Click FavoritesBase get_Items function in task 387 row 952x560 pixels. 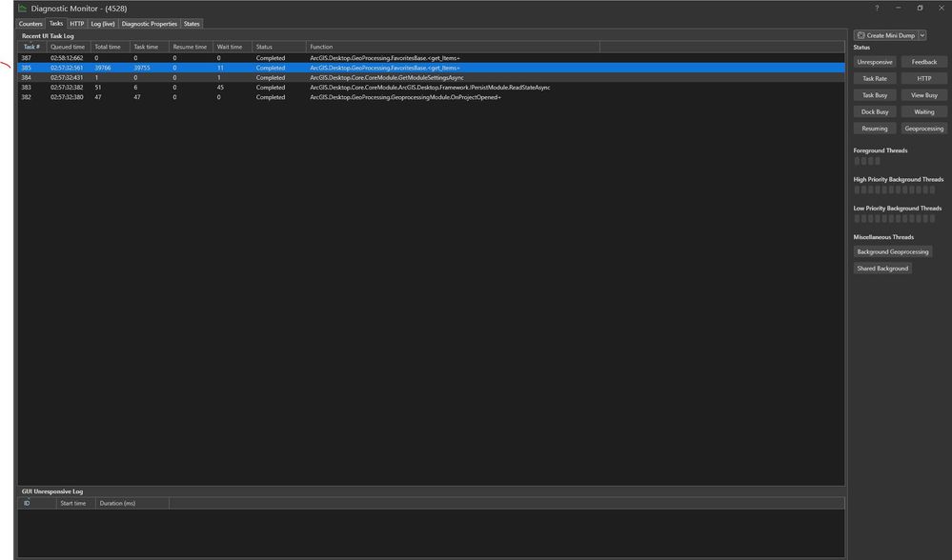point(385,58)
